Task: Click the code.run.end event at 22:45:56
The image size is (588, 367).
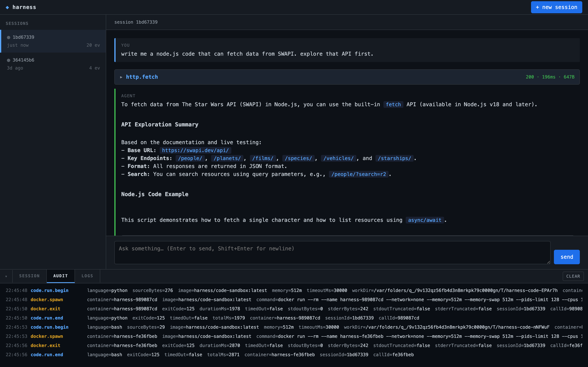Action: (47, 354)
